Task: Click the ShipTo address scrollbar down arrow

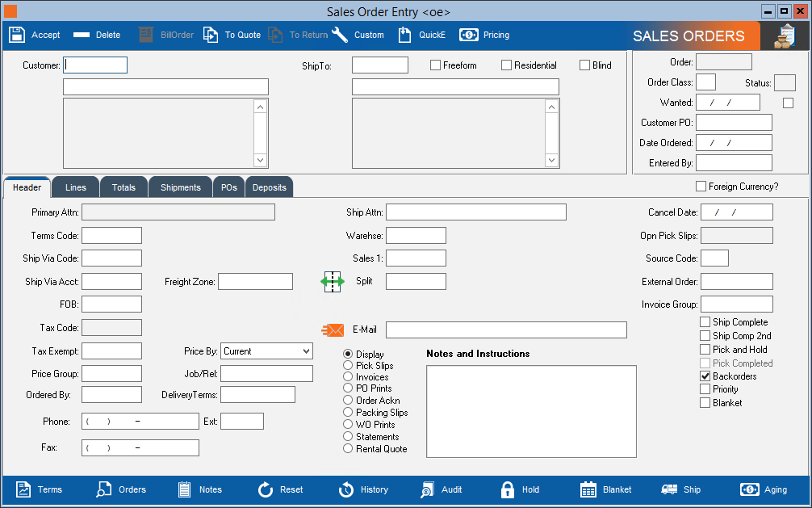Action: 551,160
